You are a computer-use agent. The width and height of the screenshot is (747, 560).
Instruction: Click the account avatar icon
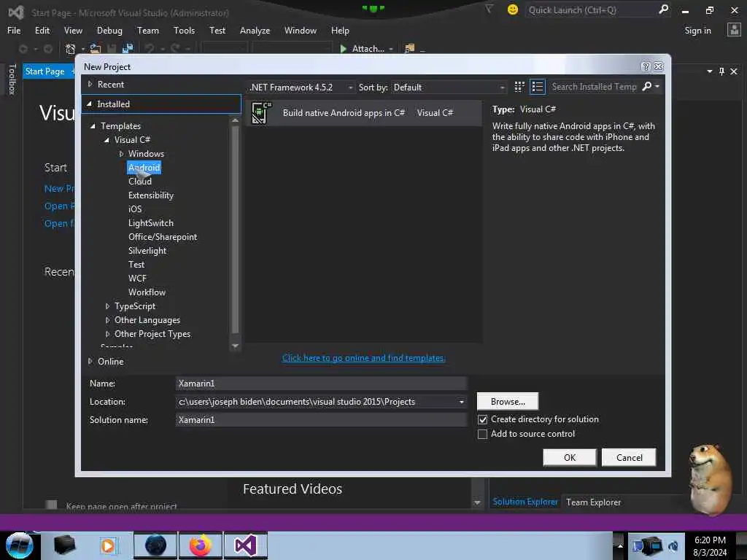pos(734,30)
